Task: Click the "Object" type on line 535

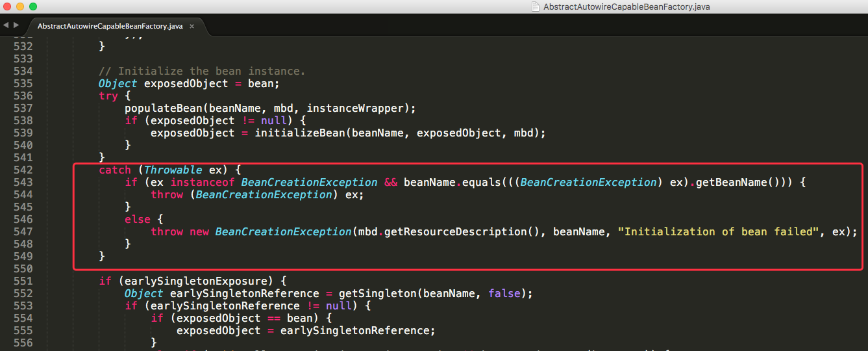Action: tap(118, 83)
